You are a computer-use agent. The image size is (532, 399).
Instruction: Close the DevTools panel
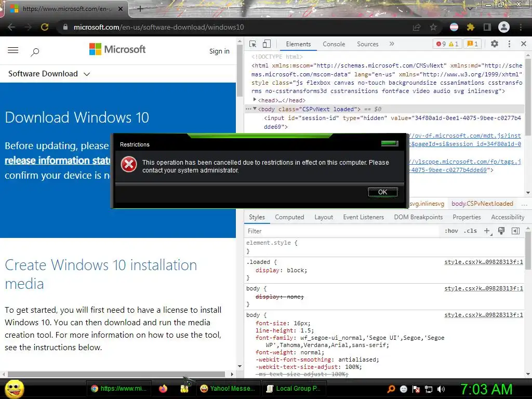(x=524, y=44)
